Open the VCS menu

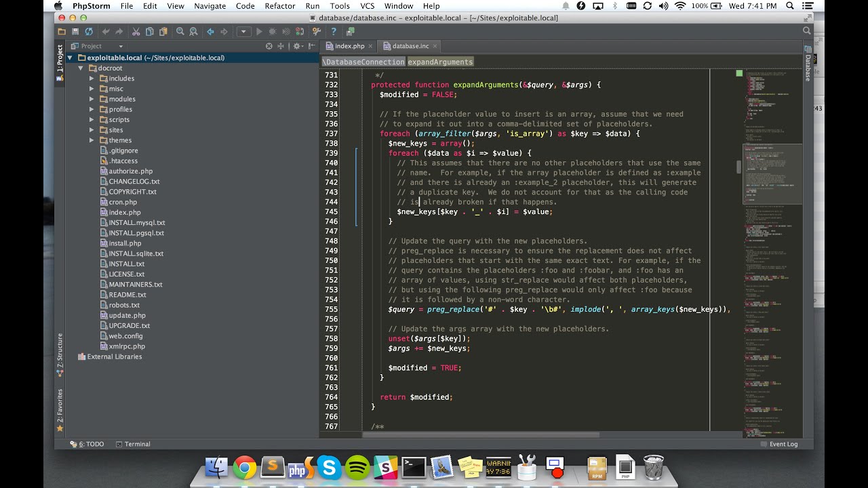point(367,6)
